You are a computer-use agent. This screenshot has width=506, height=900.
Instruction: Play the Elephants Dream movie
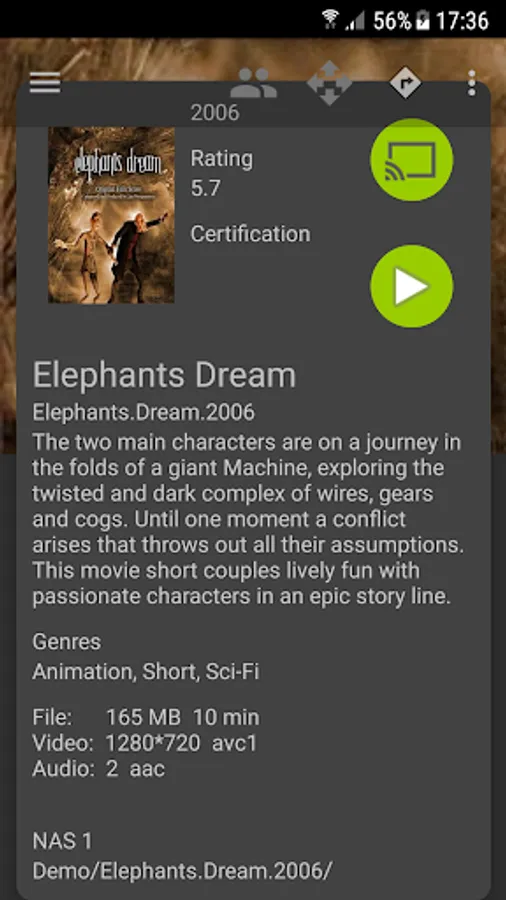412,286
